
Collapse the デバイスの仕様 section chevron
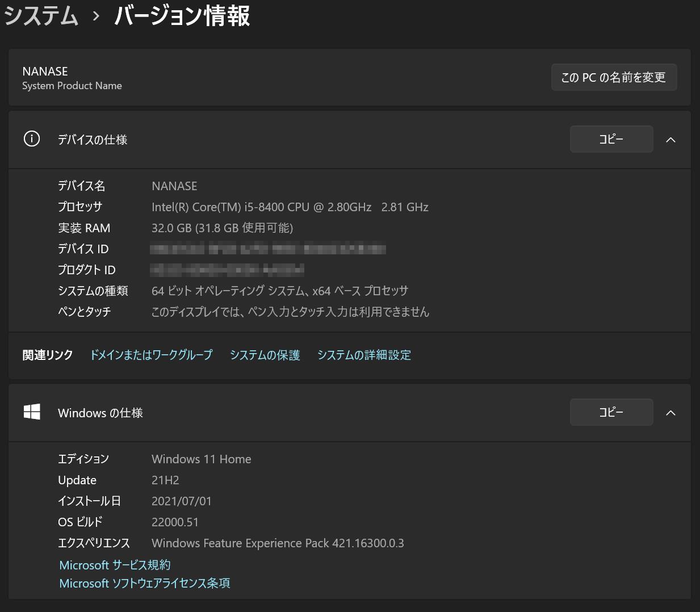pyautogui.click(x=670, y=140)
